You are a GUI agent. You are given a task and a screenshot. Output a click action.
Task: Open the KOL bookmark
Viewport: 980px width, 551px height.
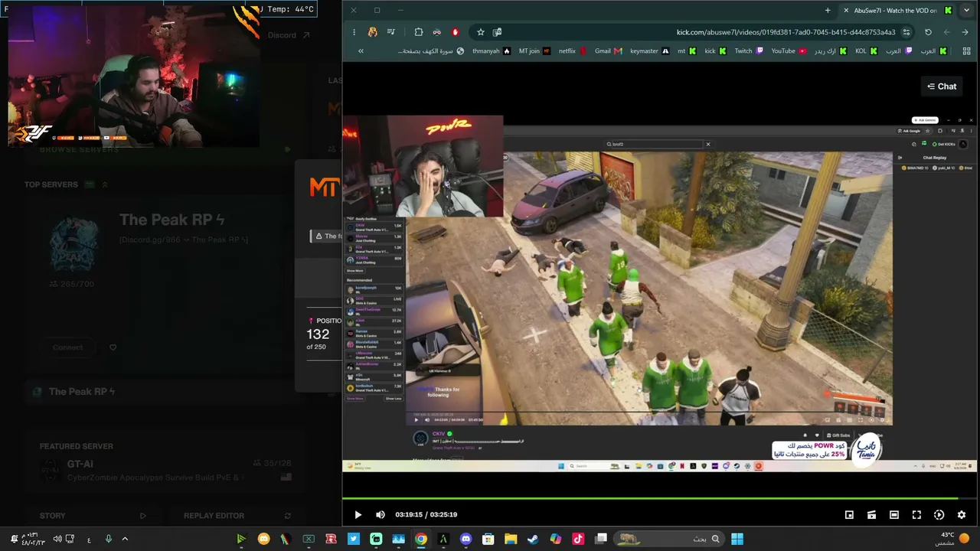click(x=866, y=51)
